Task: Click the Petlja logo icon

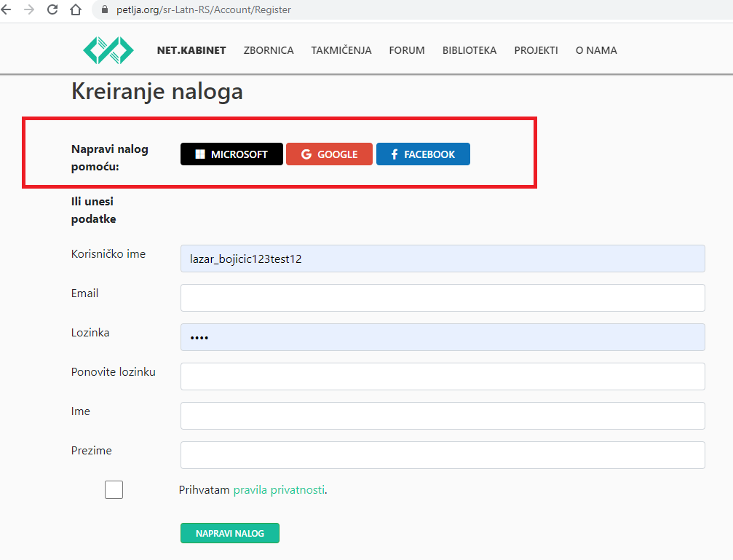Action: tap(108, 50)
